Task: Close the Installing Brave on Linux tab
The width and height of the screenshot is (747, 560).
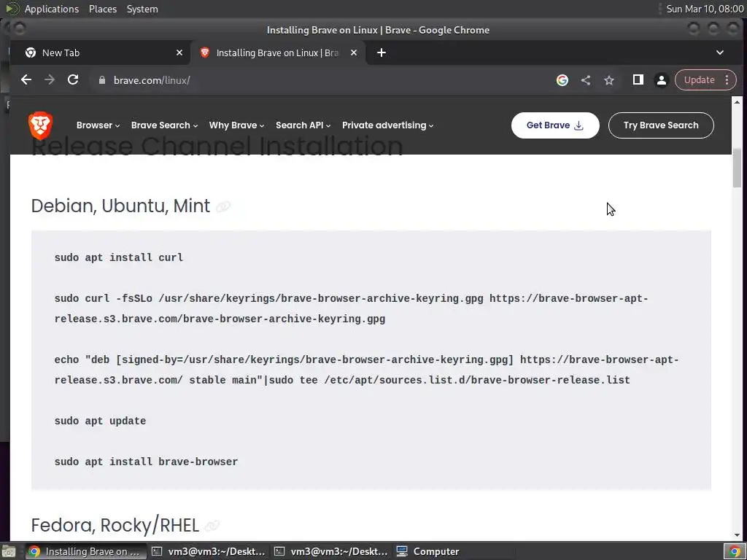Action: pos(354,52)
